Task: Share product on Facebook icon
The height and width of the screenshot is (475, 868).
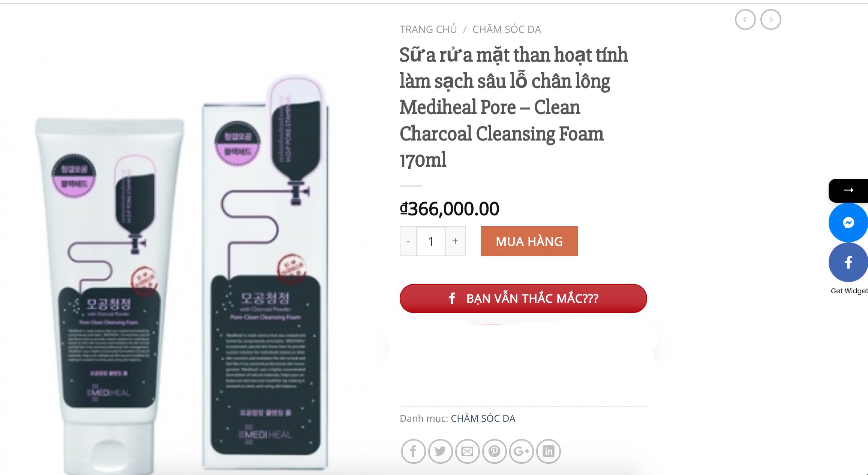Action: point(413,451)
